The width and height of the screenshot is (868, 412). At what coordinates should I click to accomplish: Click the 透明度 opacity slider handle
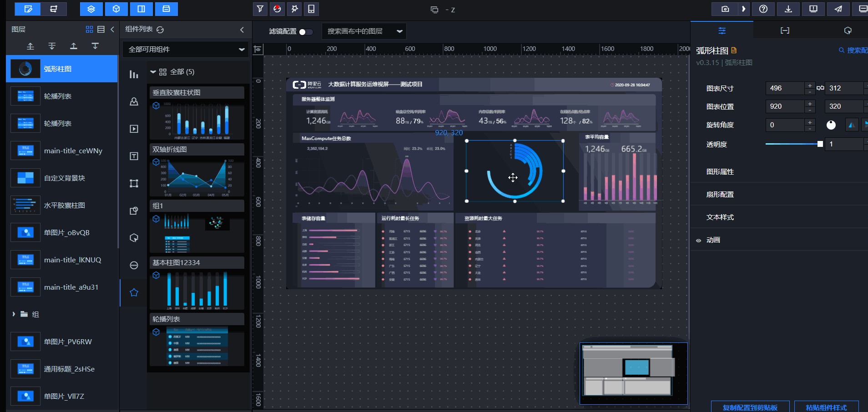(x=820, y=144)
